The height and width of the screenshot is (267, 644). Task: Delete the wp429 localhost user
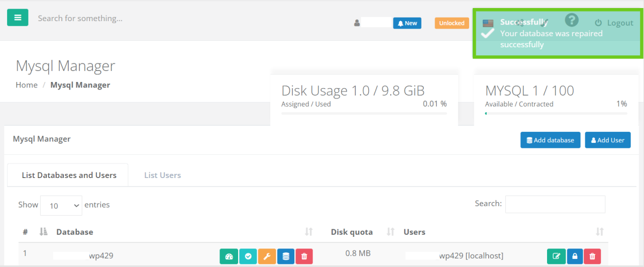(592, 256)
